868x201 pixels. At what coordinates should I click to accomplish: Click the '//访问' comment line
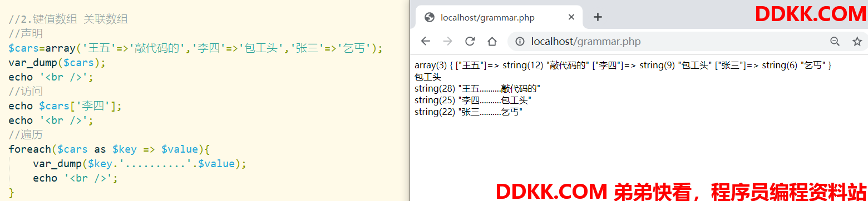click(x=26, y=92)
